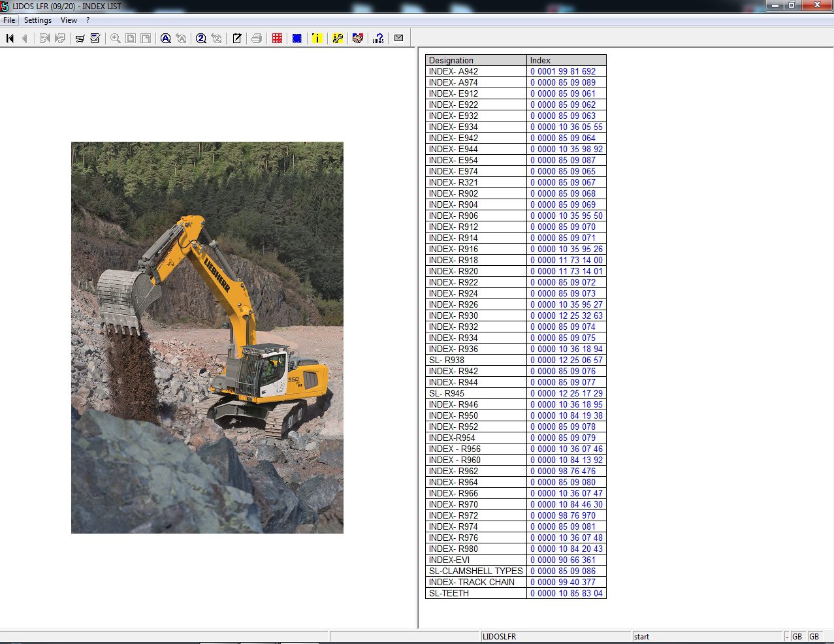Screen dimensions: 834x644
Task: Select the INDEX- E912 designation cell
Action: click(x=476, y=93)
